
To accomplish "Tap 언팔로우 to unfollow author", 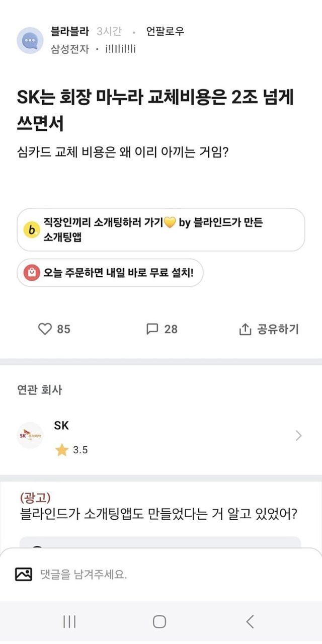I will (165, 32).
